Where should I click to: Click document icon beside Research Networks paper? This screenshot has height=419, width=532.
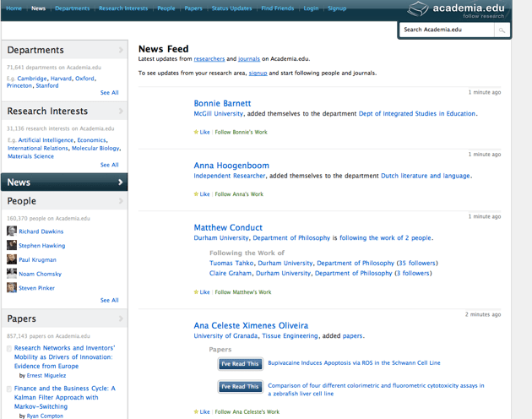tap(9, 348)
